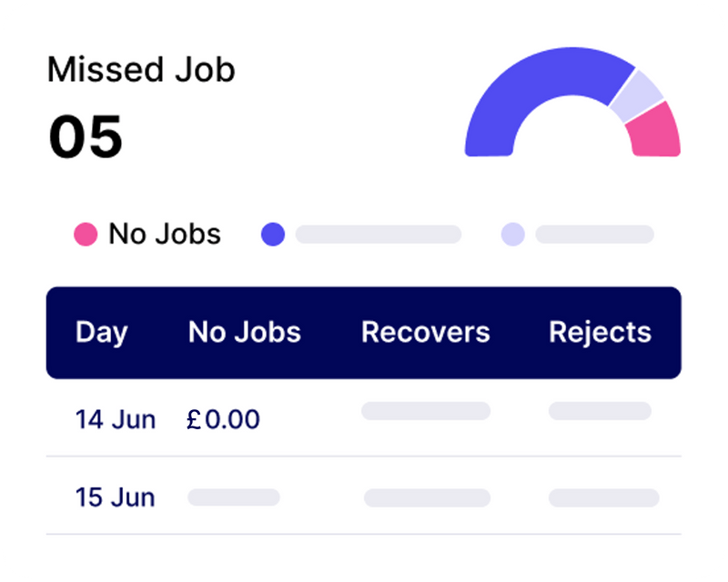Click the Recovers column header

pyautogui.click(x=426, y=332)
